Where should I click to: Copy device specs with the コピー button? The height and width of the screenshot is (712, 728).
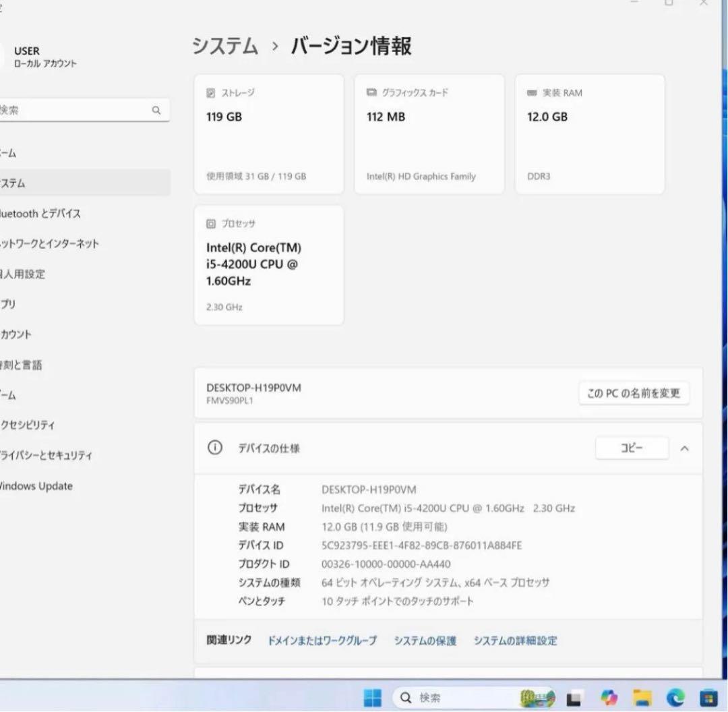point(632,448)
